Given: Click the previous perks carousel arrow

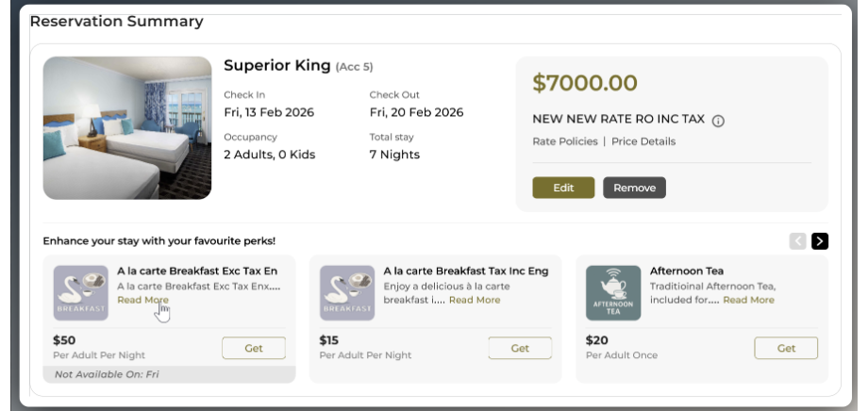Looking at the screenshot, I should click(798, 241).
